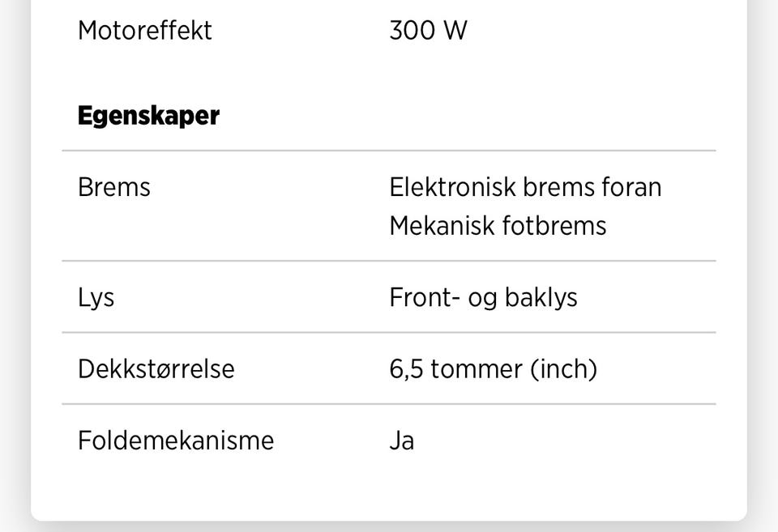Select the Mekanisk fotbrems line
778x532 pixels.
click(498, 226)
